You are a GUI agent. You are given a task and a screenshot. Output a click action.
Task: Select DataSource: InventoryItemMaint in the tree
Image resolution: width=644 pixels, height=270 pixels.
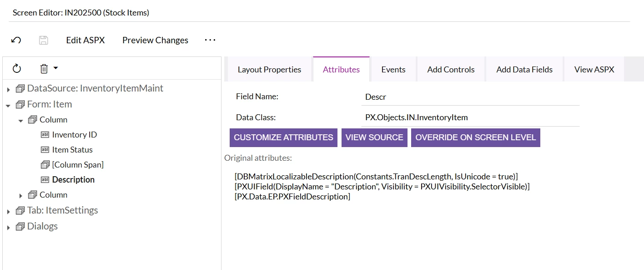pyautogui.click(x=95, y=88)
